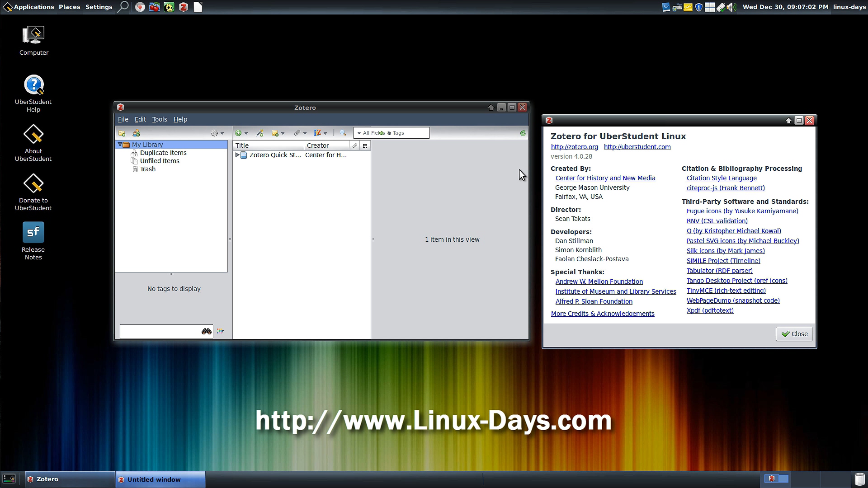Open the Places menu in top panel
Screen dimensions: 868x488
tap(69, 7)
